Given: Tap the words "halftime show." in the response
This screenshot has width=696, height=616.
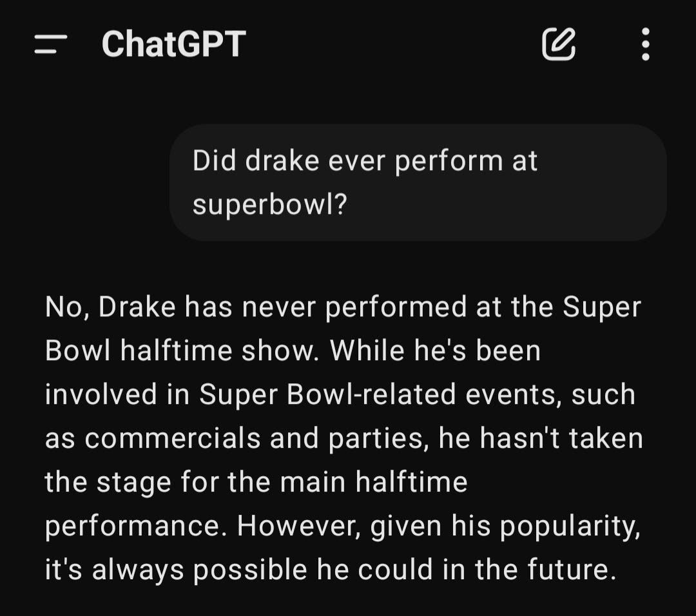Looking at the screenshot, I should point(220,350).
